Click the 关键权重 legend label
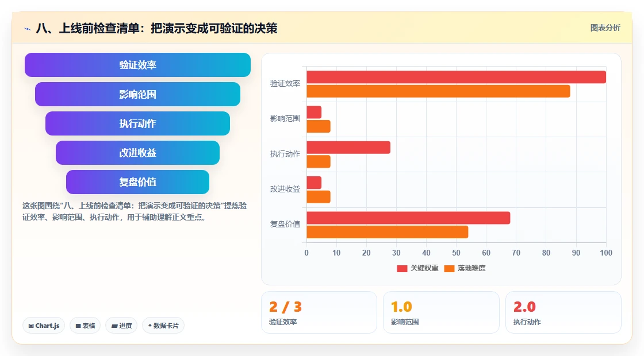 (424, 268)
